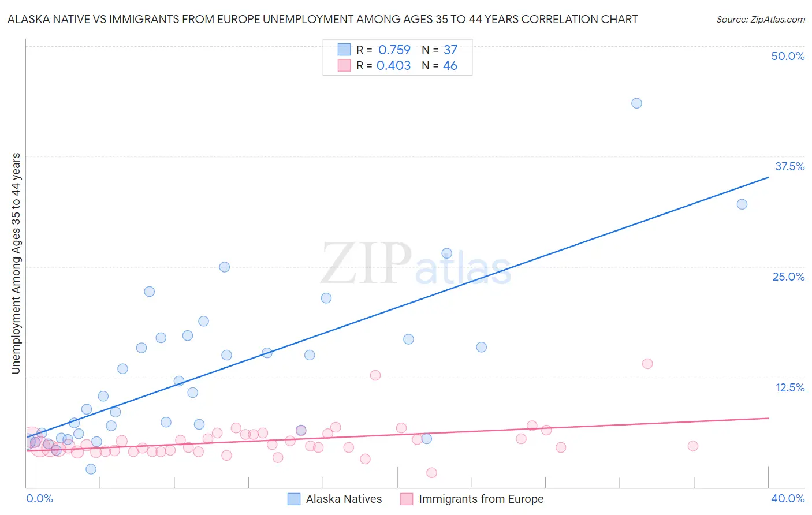Click the 37.5% y-axis label

pos(789,166)
